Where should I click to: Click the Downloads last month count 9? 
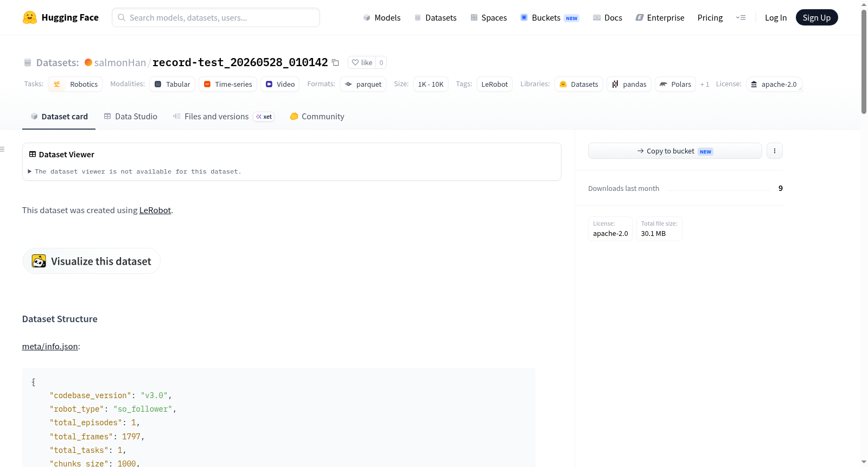(781, 188)
